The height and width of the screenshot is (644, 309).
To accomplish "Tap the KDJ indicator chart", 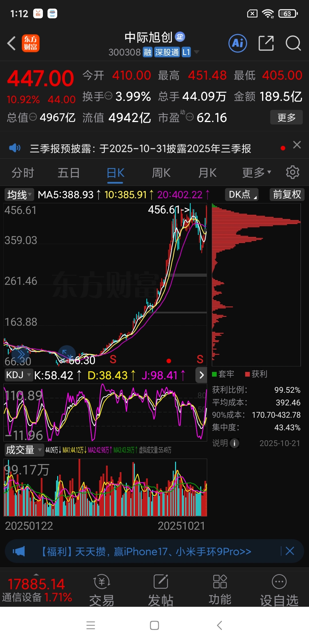I will (105, 412).
